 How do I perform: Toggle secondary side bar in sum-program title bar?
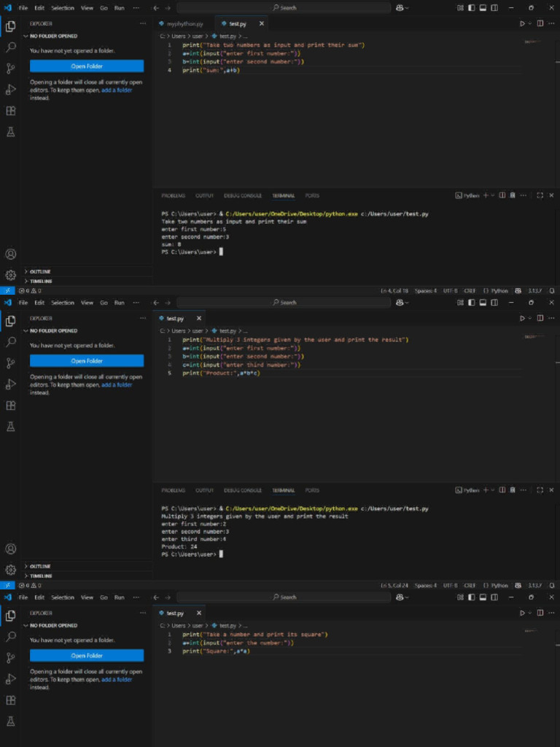tap(495, 8)
